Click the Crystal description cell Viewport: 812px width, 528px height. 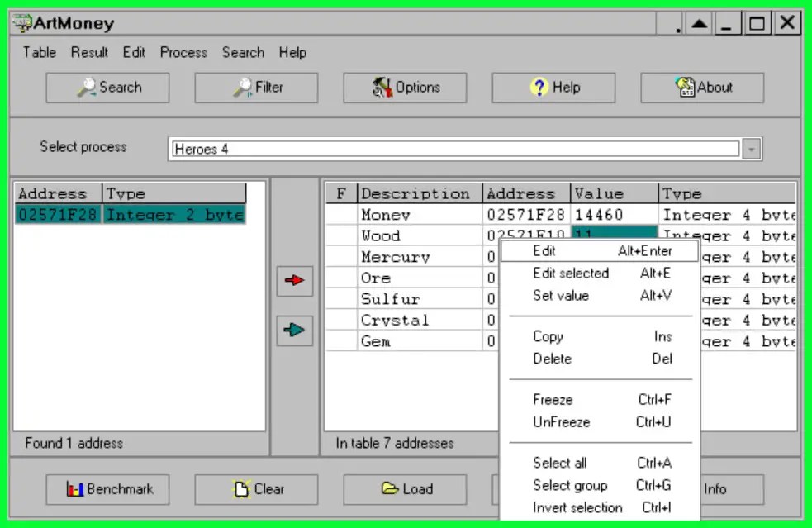coord(420,321)
